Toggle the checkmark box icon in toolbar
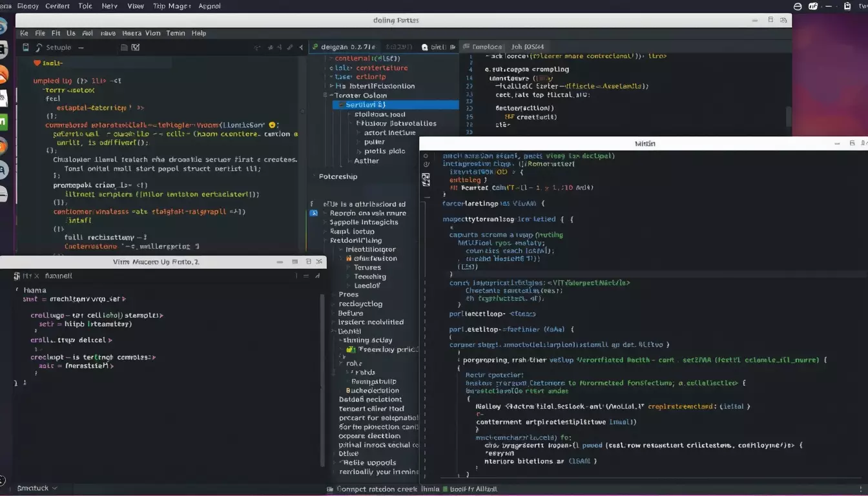The height and width of the screenshot is (496, 868). pos(136,47)
